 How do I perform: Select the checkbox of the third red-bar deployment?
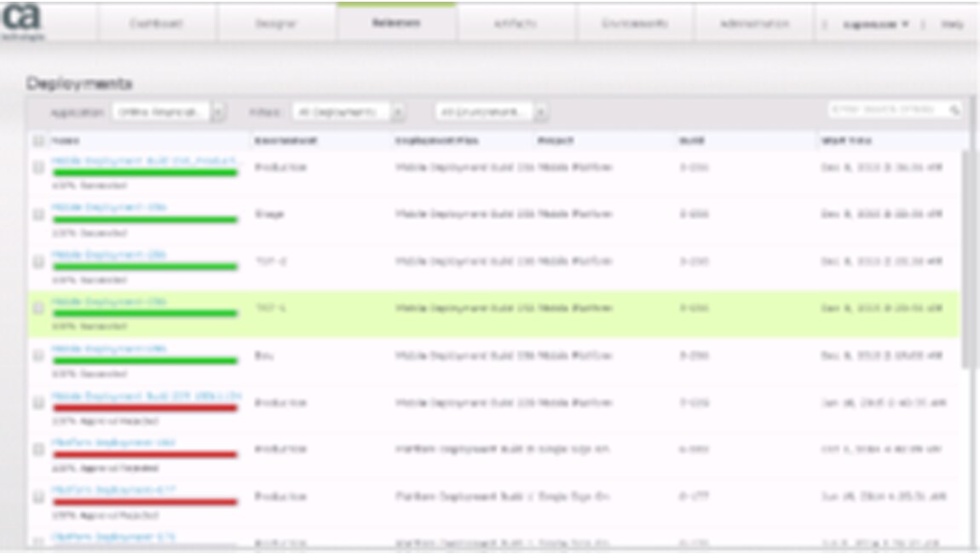38,497
